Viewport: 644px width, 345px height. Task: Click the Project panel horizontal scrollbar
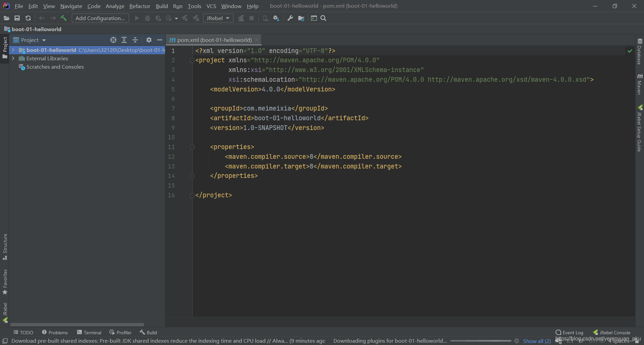pos(77,325)
